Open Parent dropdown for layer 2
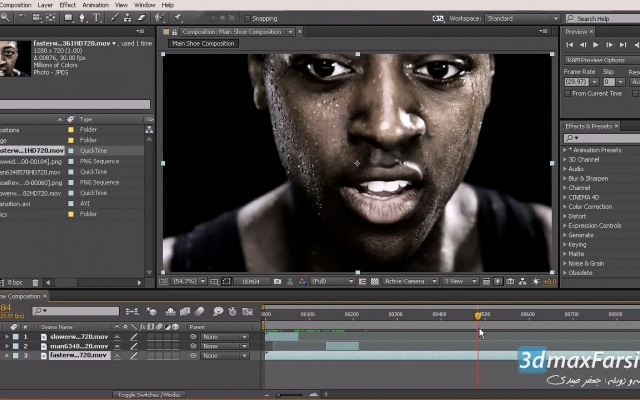This screenshot has height=400, width=640. pyautogui.click(x=224, y=346)
